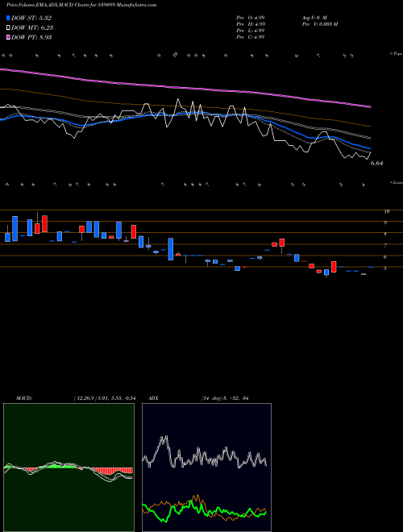Click the ADX (14 day) parameter values
This screenshot has width=403, height=532.
(x=225, y=398)
